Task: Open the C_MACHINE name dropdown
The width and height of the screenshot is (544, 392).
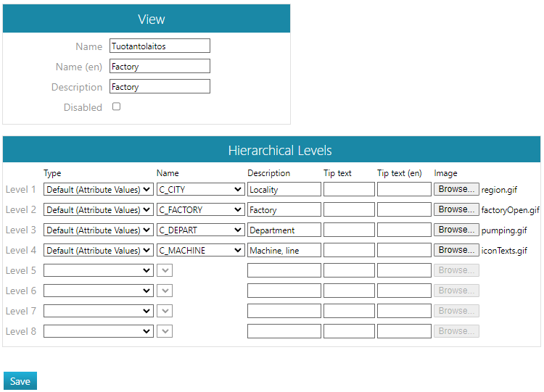Action: point(200,250)
